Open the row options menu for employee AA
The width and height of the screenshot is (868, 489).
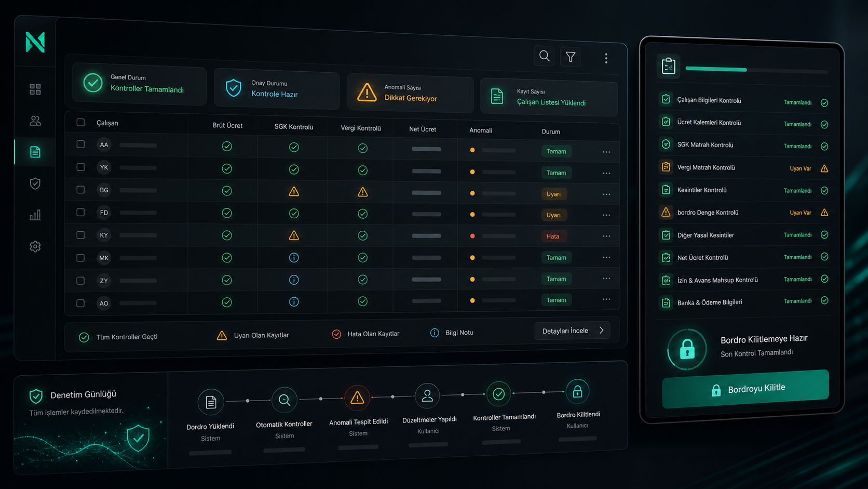tap(606, 152)
